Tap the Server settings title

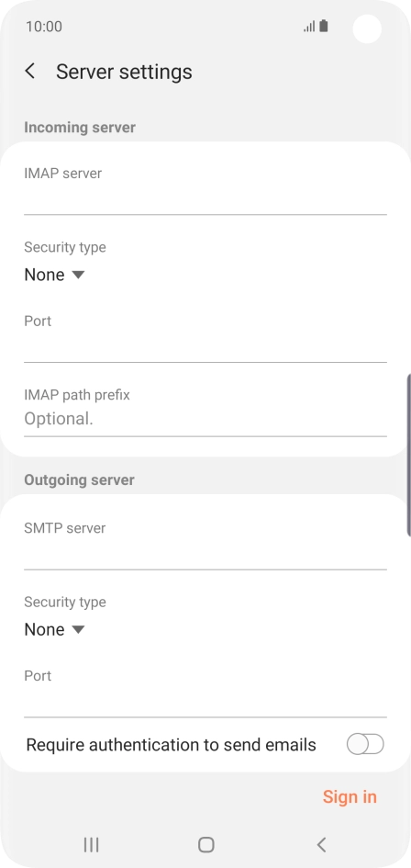(x=124, y=72)
